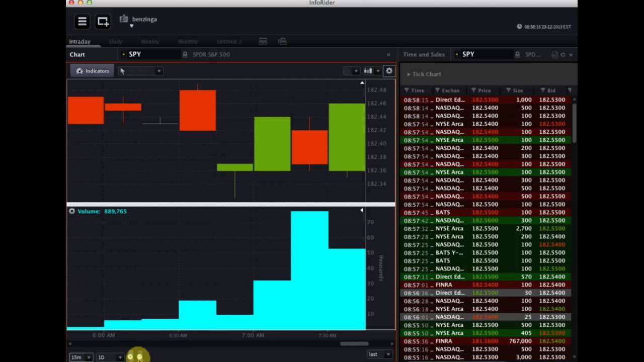This screenshot has height=362, width=644.
Task: Click the Chart panel symbol link indicator
Action: click(123, 54)
